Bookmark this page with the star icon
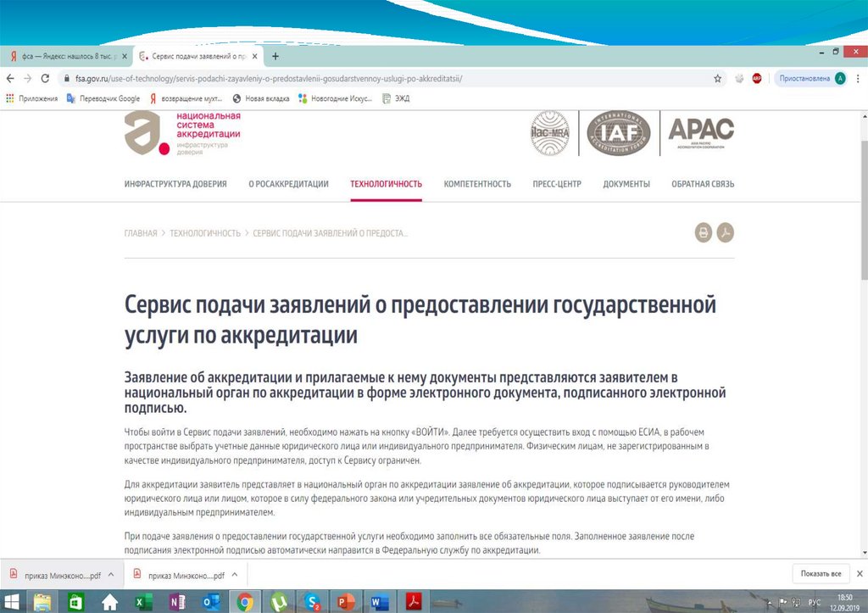 [717, 79]
